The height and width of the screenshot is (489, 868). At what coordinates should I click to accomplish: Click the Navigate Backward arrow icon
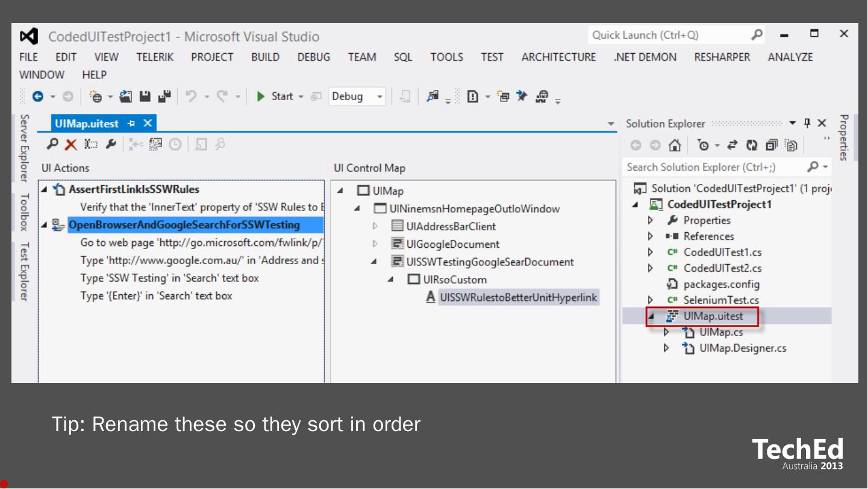point(38,96)
